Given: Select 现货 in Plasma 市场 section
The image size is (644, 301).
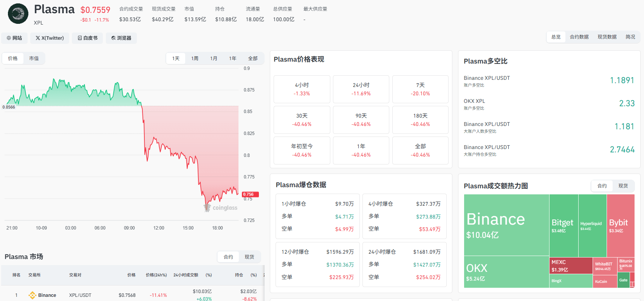Looking at the screenshot, I should pos(249,257).
